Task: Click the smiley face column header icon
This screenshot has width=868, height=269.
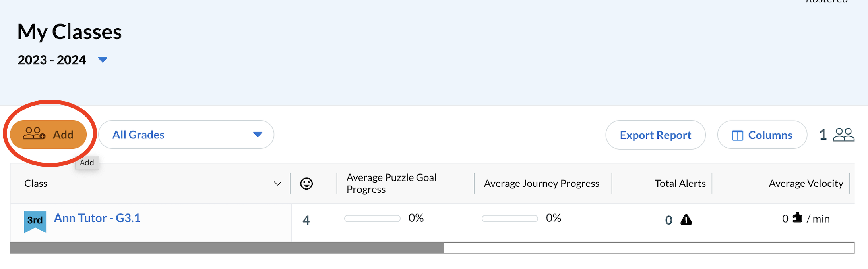Action: [306, 183]
